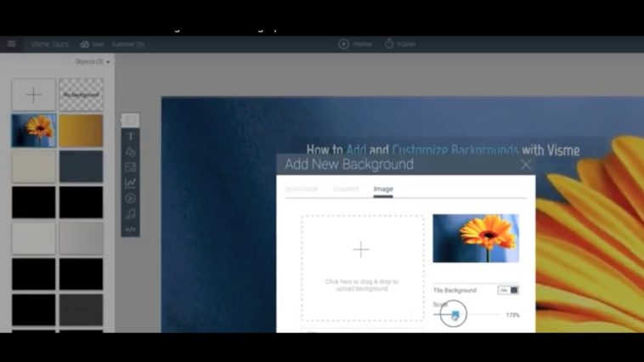The height and width of the screenshot is (362, 644).
Task: Select the Text tool in the vertical toolbar
Action: point(130,136)
